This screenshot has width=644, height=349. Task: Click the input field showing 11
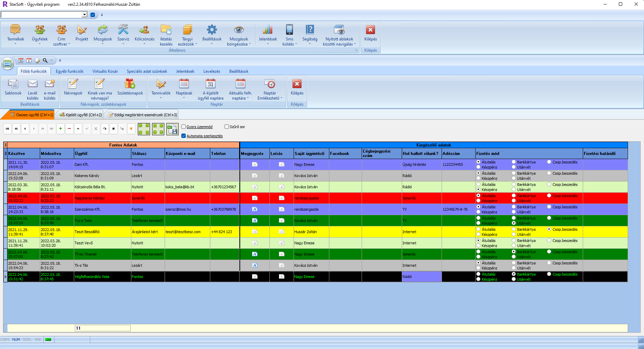click(102, 328)
